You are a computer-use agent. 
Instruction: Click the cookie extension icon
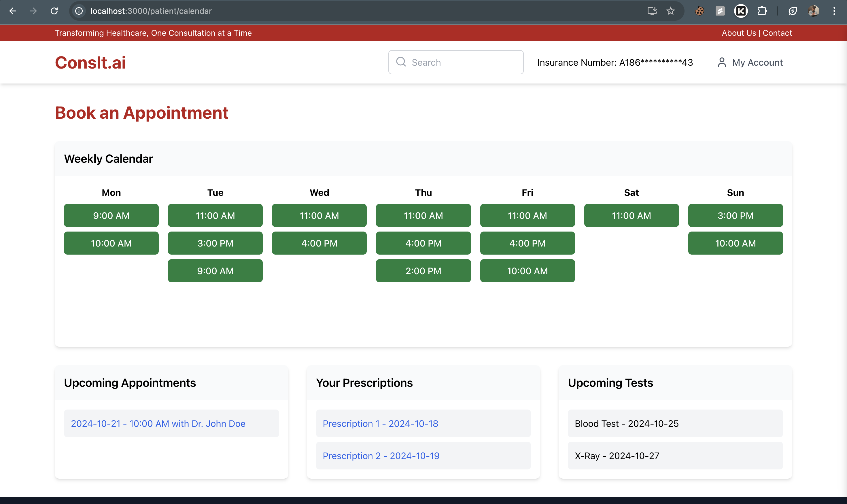click(x=699, y=11)
